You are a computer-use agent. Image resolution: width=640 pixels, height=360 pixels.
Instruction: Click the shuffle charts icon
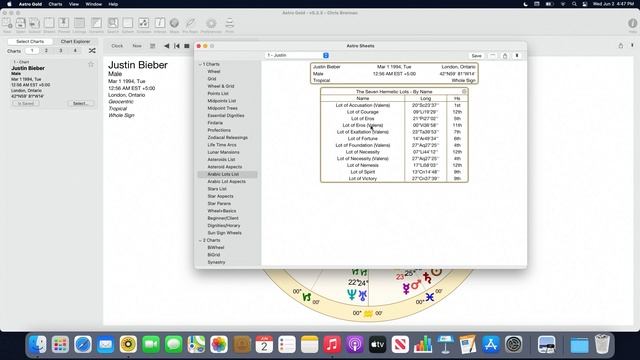pyautogui.click(x=92, y=51)
